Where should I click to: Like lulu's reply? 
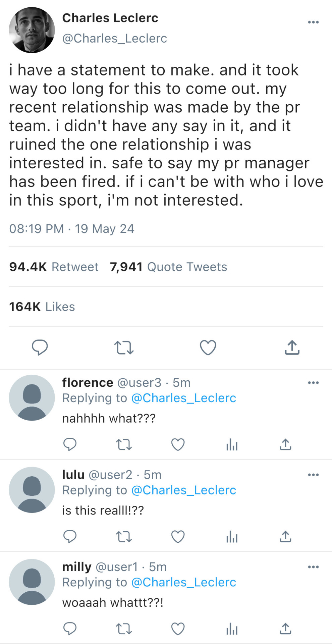[x=178, y=537]
